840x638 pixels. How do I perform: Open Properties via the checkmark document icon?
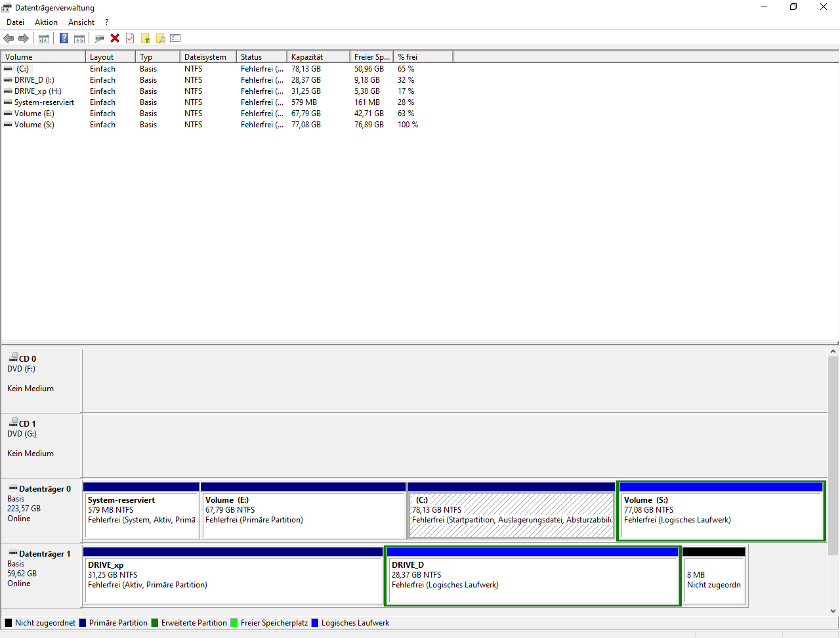[130, 38]
